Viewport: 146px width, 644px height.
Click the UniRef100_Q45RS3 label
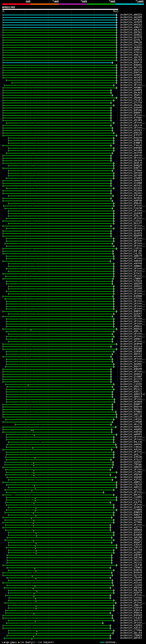pyautogui.click(x=131, y=50)
